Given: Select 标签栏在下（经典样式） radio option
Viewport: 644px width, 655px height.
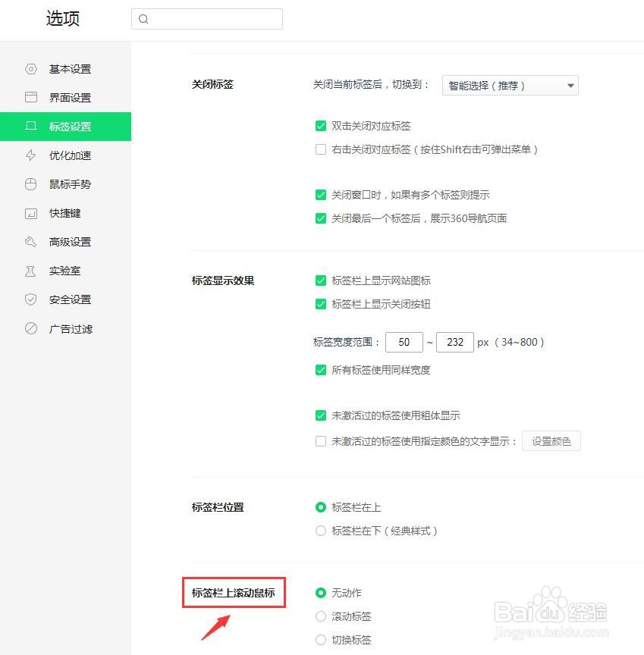Looking at the screenshot, I should (x=321, y=531).
